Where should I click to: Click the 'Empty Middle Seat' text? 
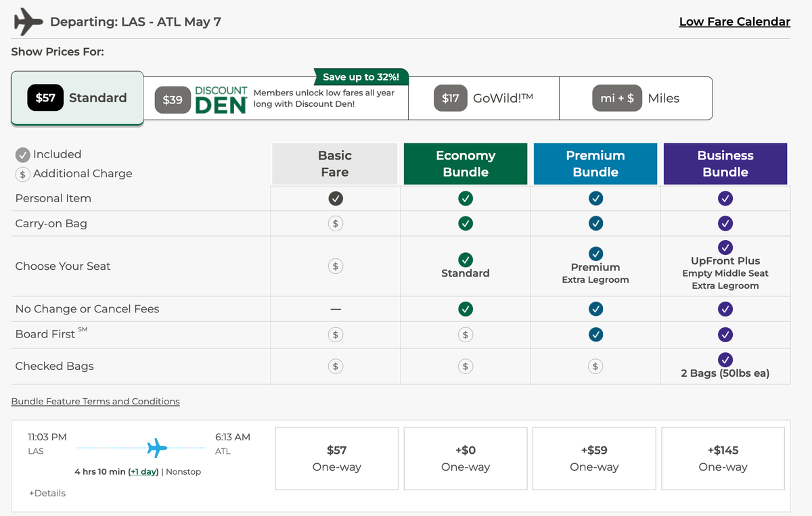[x=725, y=273]
